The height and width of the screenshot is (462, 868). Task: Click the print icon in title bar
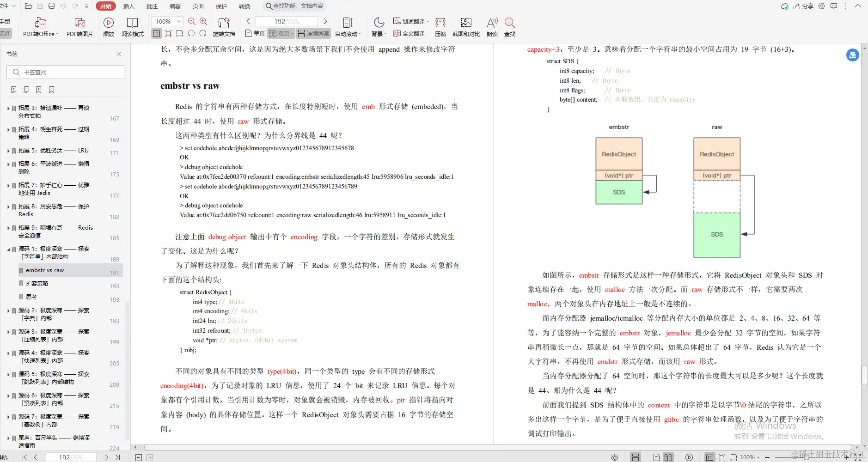pyautogui.click(x=52, y=6)
